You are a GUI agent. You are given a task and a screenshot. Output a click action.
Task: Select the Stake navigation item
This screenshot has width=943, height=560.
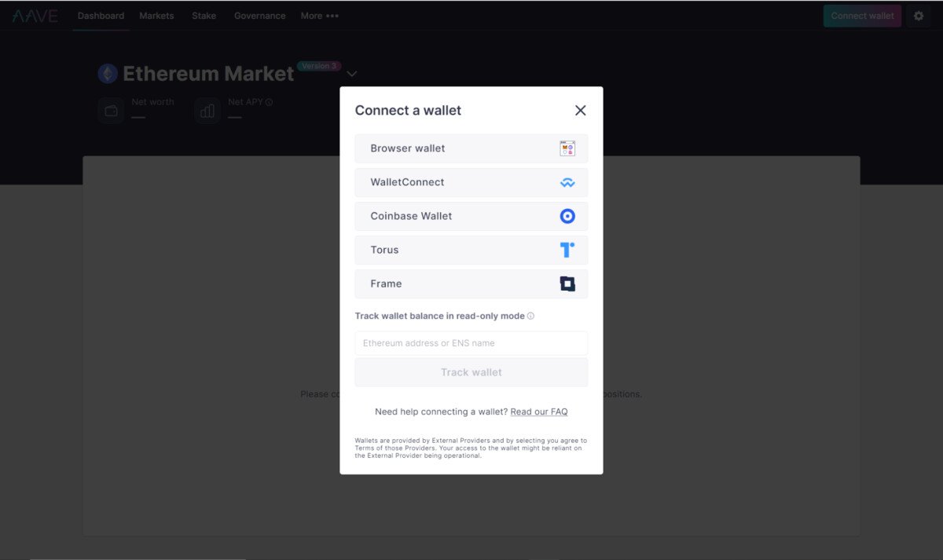[204, 15]
